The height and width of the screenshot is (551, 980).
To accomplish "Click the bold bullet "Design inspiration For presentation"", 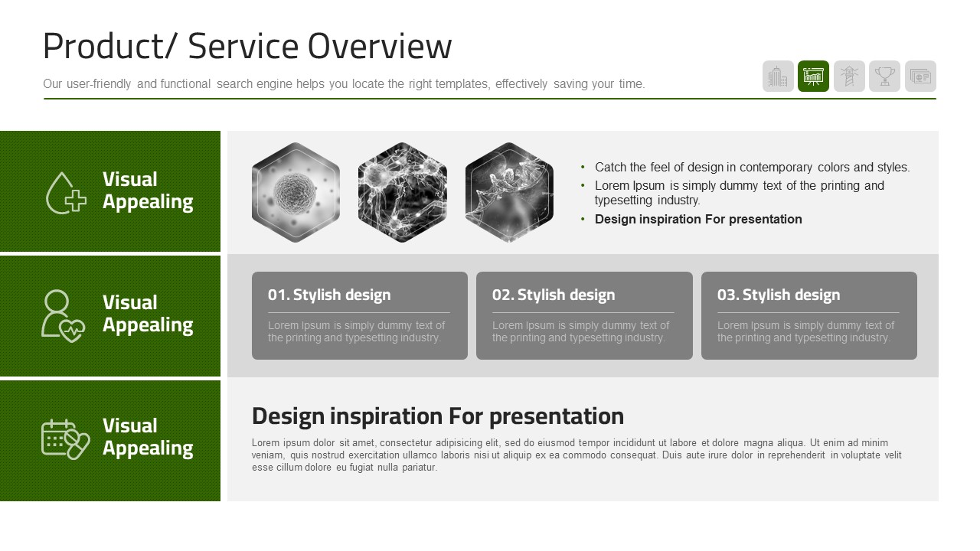I will point(698,219).
